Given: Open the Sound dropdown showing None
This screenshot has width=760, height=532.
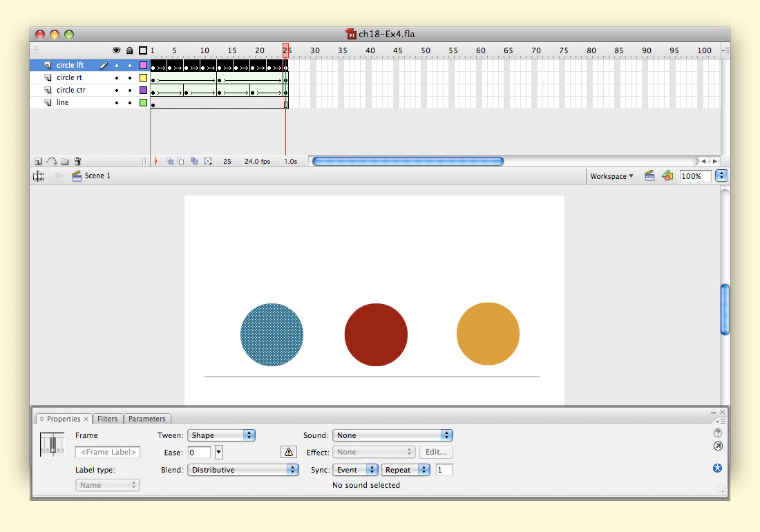Looking at the screenshot, I should click(x=392, y=435).
